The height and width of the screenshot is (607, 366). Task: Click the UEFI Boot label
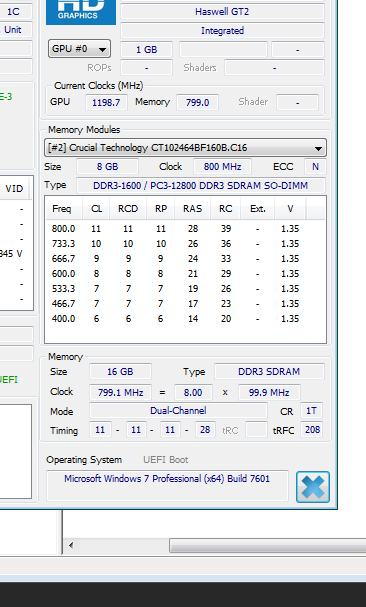tap(165, 460)
